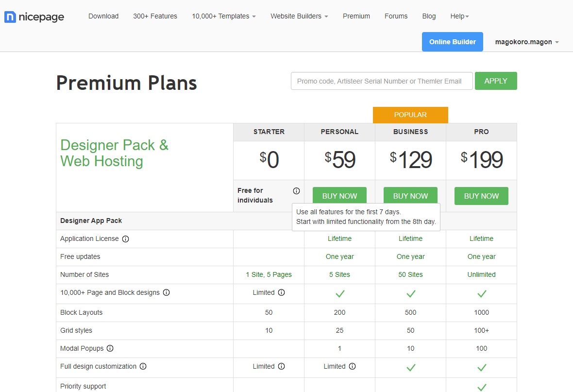This screenshot has height=392, width=573.
Task: Click the Full design customization row info icon
Action: [143, 367]
